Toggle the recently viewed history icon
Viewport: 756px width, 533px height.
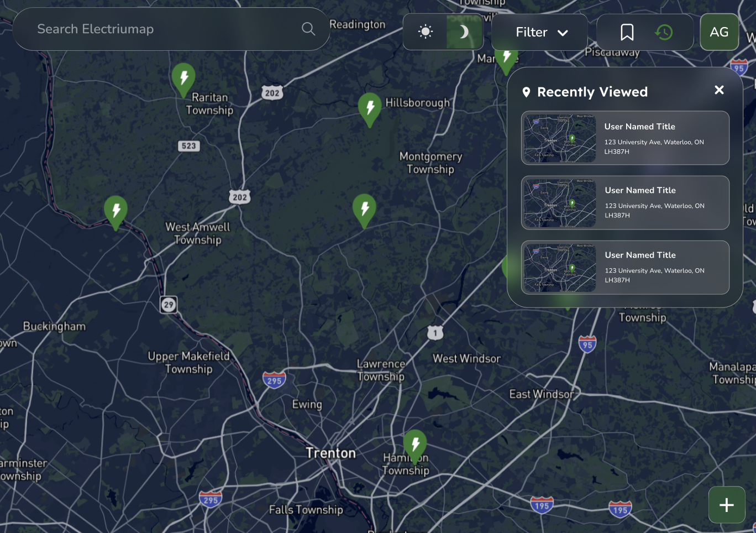(664, 32)
